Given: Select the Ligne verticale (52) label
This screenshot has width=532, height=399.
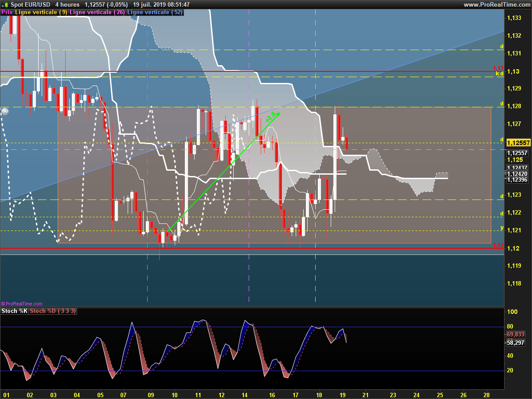Looking at the screenshot, I should pyautogui.click(x=155, y=12).
